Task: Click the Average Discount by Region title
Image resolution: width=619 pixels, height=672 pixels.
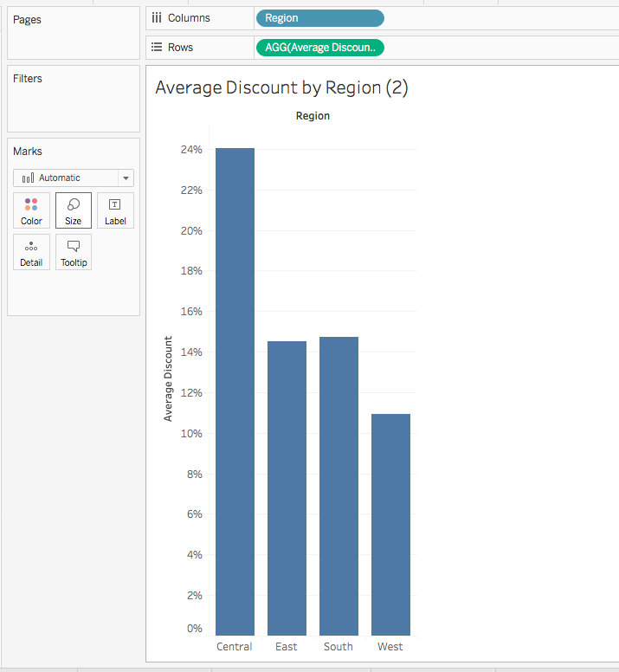Action: [x=281, y=87]
